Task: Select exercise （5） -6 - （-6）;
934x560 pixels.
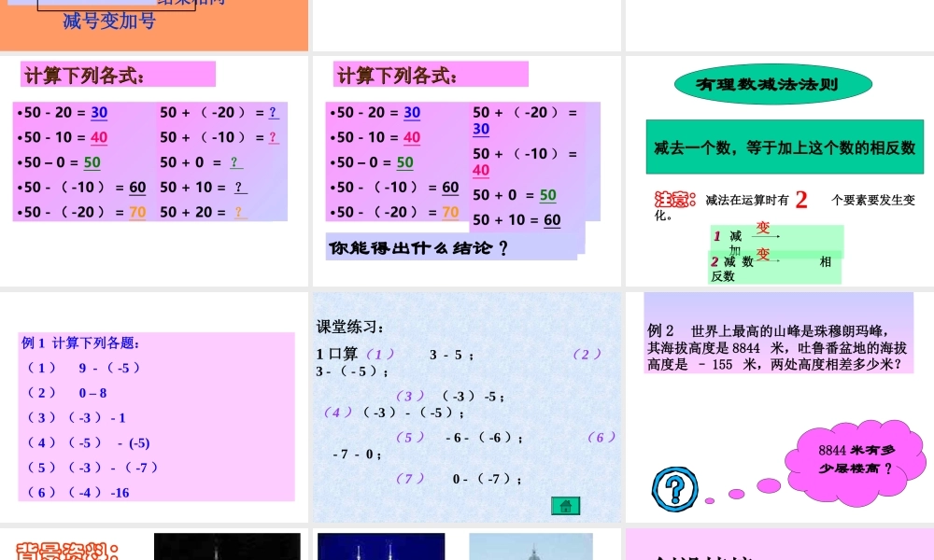Action: point(460,438)
